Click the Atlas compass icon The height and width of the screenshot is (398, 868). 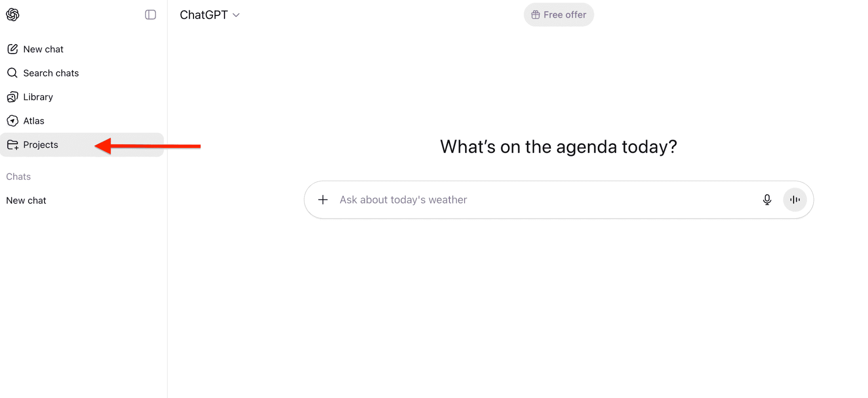(13, 121)
